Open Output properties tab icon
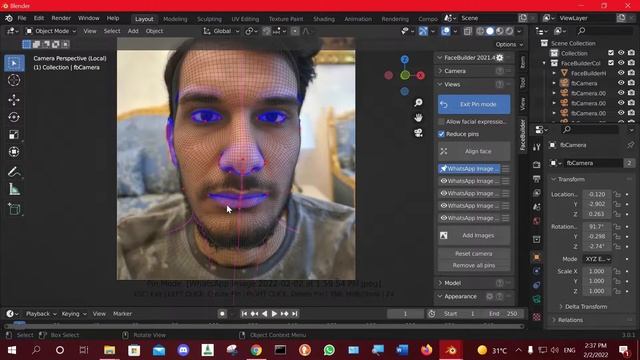 coord(536,179)
